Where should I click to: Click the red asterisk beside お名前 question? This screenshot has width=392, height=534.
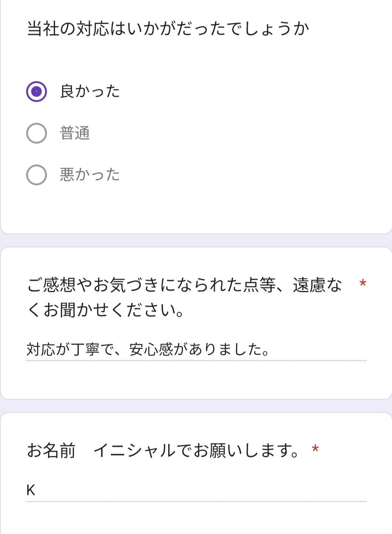pyautogui.click(x=315, y=450)
